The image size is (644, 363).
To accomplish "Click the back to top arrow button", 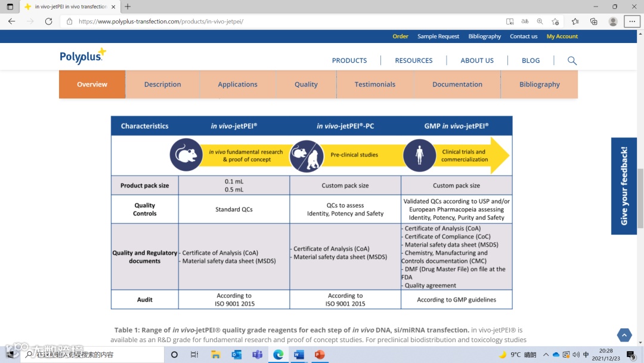I will 624,335.
